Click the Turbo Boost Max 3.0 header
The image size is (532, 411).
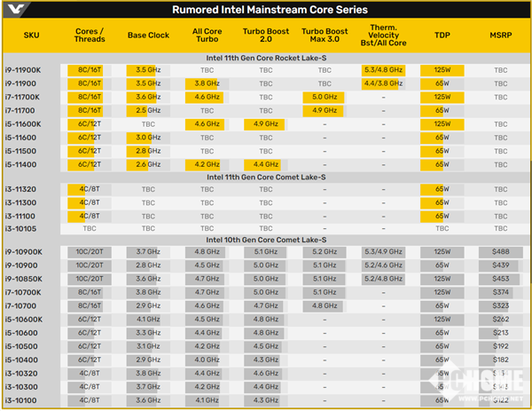325,37
